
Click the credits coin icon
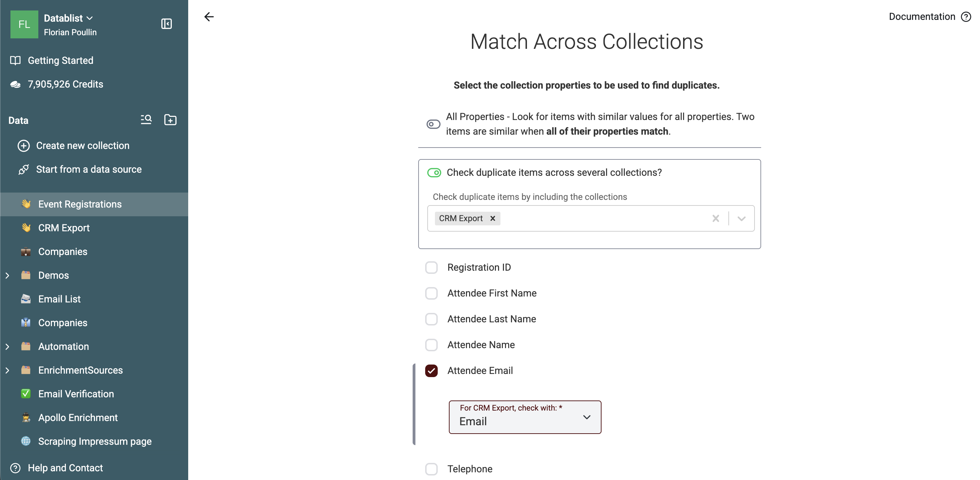(x=15, y=84)
